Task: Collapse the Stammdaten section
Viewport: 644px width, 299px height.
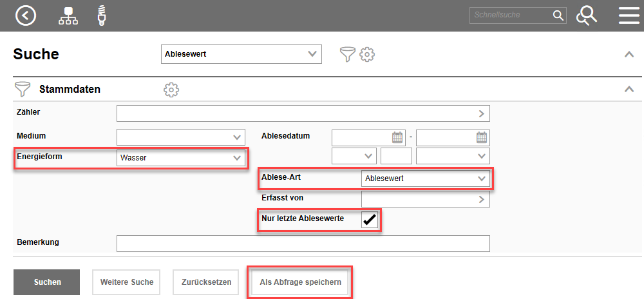Action: point(629,89)
